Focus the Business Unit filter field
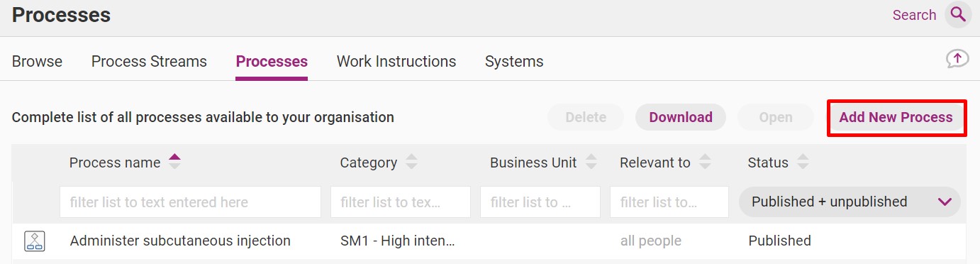This screenshot has height=264, width=980. pyautogui.click(x=540, y=202)
